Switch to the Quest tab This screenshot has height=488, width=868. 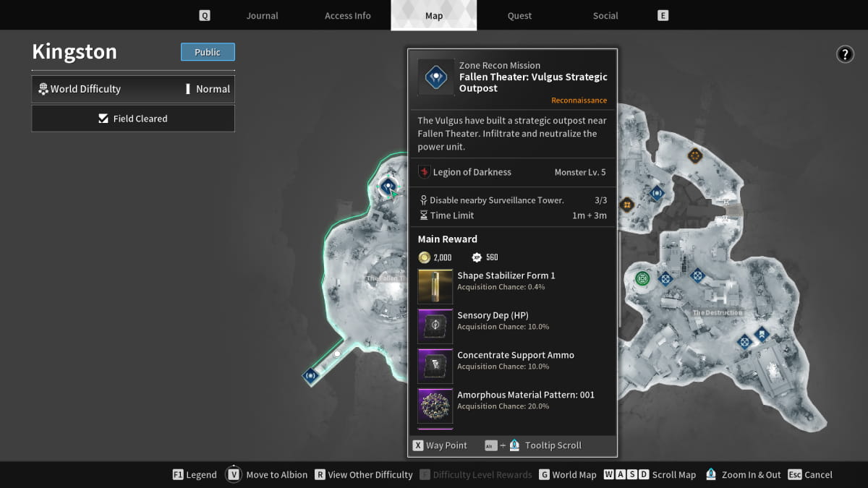point(519,15)
